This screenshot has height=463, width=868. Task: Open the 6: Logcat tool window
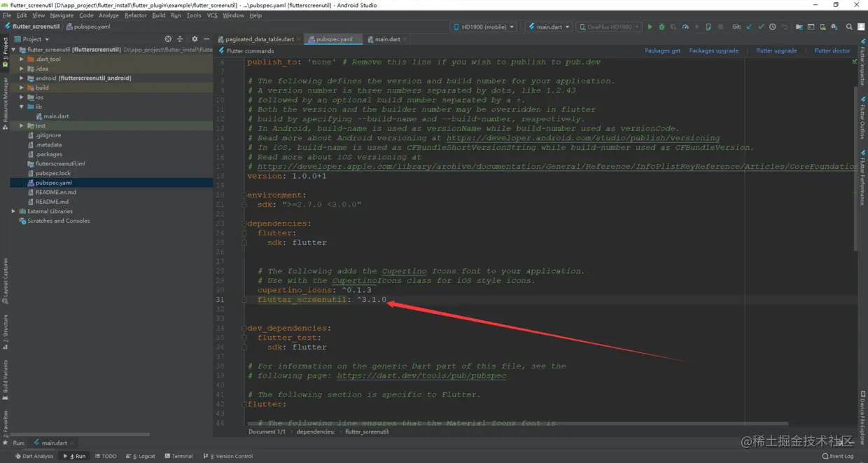(x=141, y=456)
